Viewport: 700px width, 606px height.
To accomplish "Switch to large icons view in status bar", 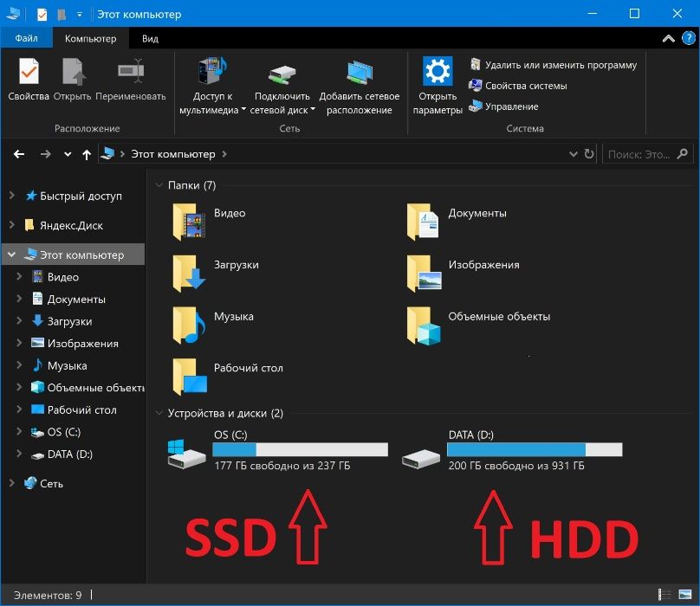I will 684,595.
